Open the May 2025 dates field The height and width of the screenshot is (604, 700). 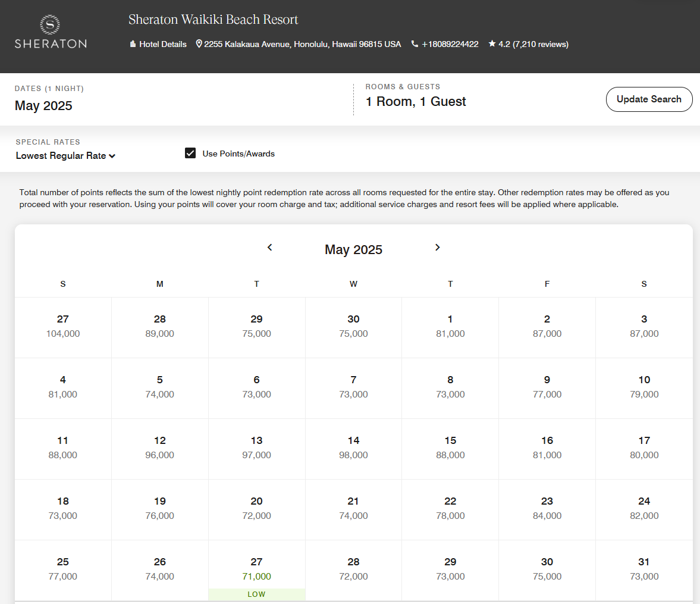(x=43, y=106)
